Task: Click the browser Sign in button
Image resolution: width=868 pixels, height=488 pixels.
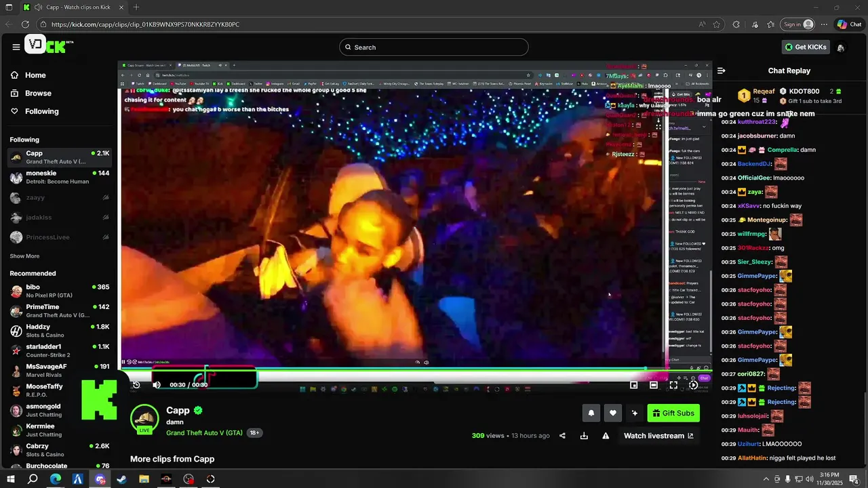Action: coord(798,24)
